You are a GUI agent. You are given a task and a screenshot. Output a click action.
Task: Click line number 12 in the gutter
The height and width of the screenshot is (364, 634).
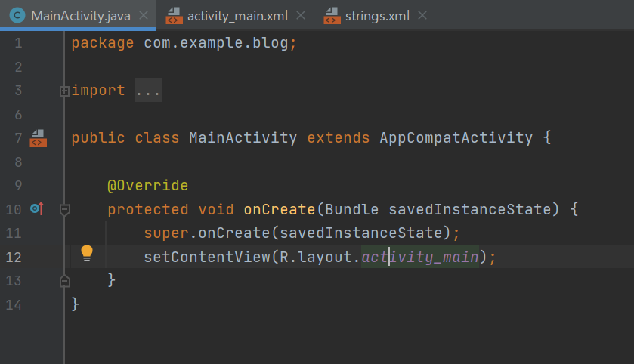pyautogui.click(x=14, y=257)
